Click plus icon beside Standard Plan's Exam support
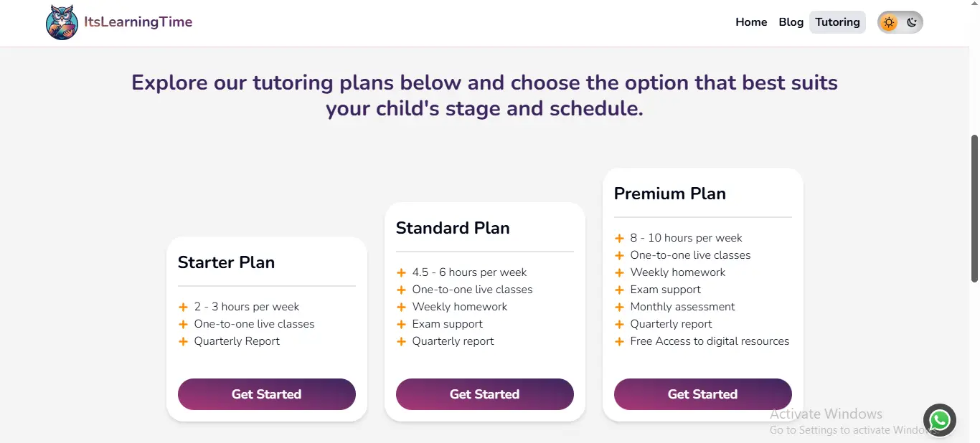This screenshot has width=980, height=443. click(401, 324)
